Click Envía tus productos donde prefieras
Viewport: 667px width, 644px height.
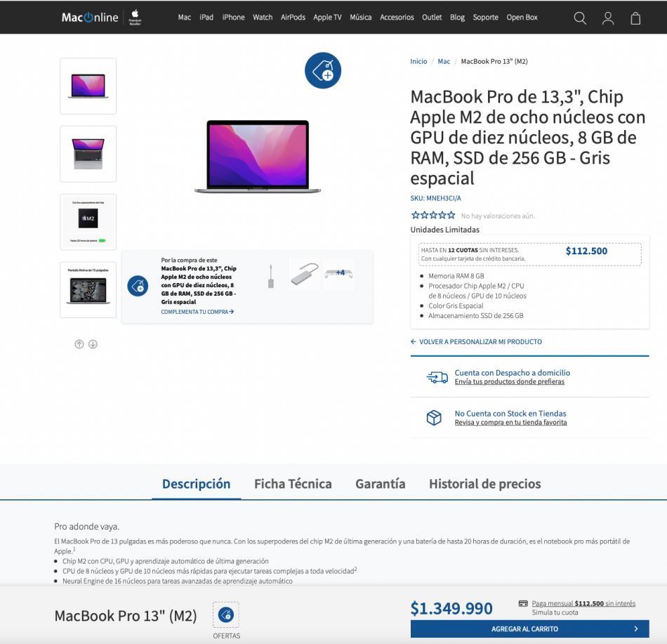[509, 381]
